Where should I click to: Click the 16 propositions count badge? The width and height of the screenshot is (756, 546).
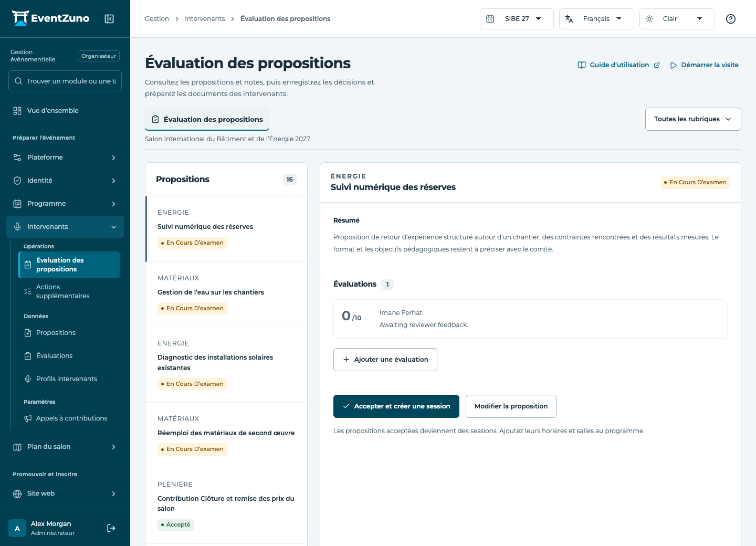click(290, 180)
